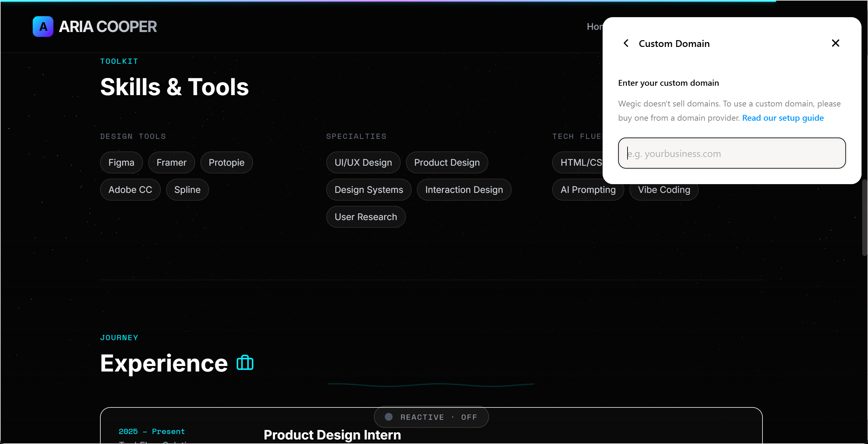Image resolution: width=868 pixels, height=444 pixels.
Task: Click the vertical page scrollbar thumb
Action: 865,217
